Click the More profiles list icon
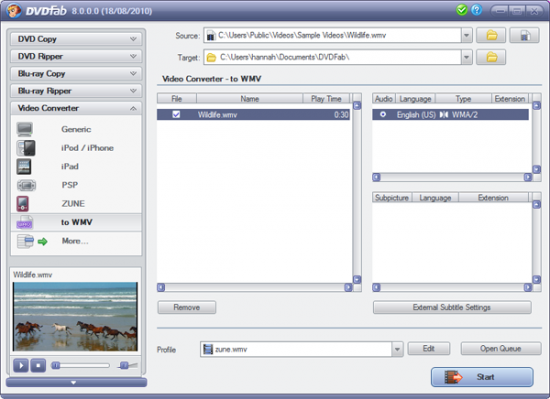Screen dimensions: 550x399 tap(25, 241)
